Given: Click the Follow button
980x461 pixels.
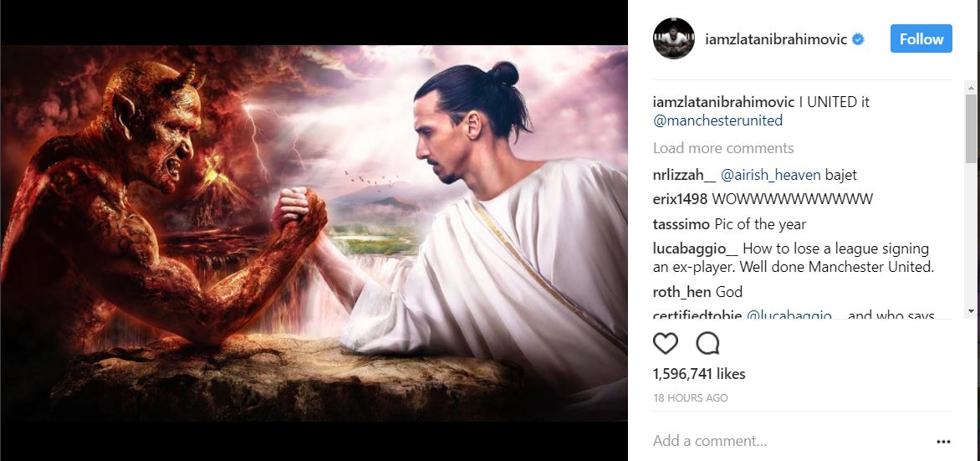Looking at the screenshot, I should tap(921, 38).
